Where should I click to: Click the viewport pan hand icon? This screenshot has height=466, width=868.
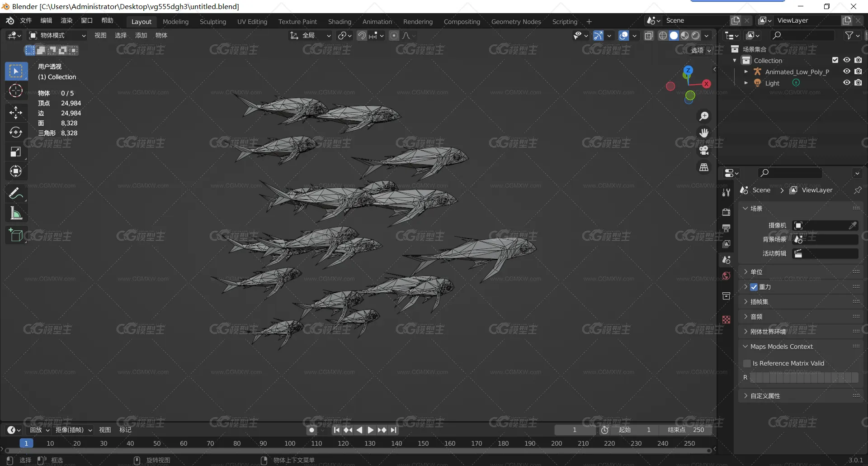point(704,133)
